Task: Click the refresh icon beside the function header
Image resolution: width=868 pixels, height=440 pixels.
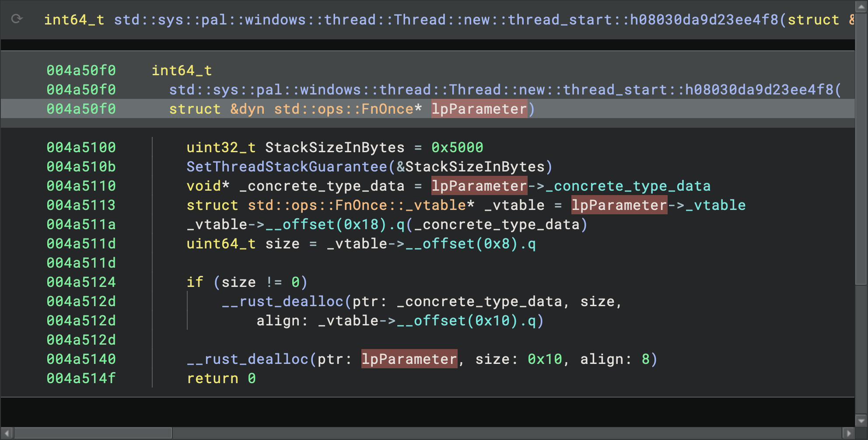Action: 17,19
